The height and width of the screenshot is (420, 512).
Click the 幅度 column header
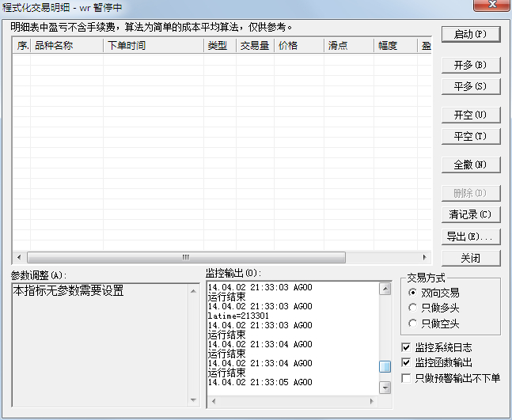coord(396,45)
